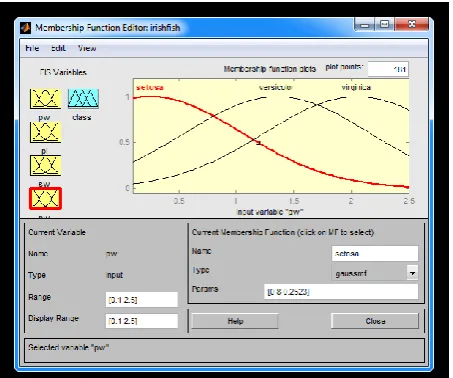The width and height of the screenshot is (453, 378).
Task: Select the yellow variable icon beside 'class' icon
Action: click(45, 99)
